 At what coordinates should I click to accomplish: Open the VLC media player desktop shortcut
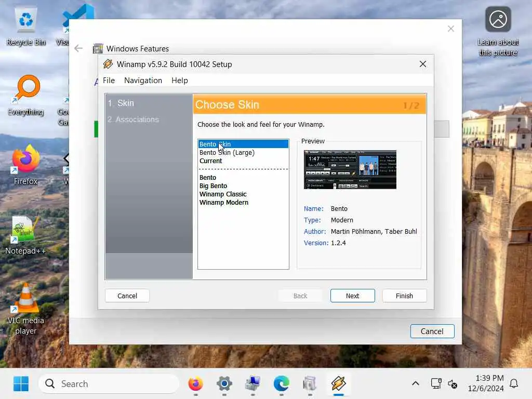point(26,309)
